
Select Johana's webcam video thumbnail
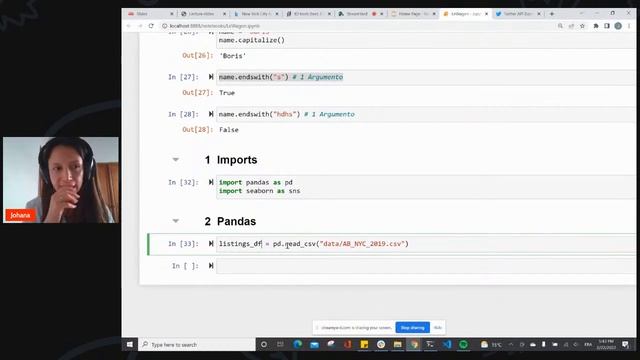click(61, 180)
